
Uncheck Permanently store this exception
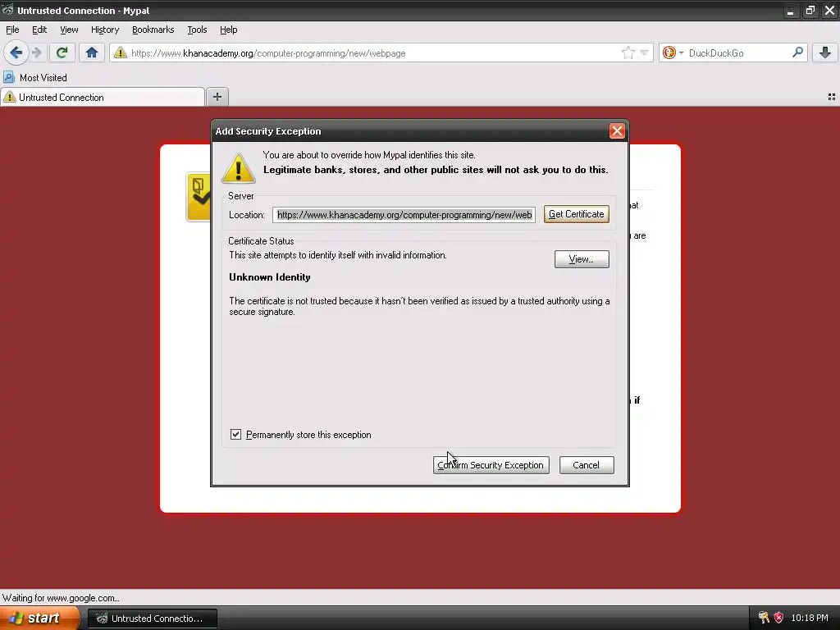235,435
